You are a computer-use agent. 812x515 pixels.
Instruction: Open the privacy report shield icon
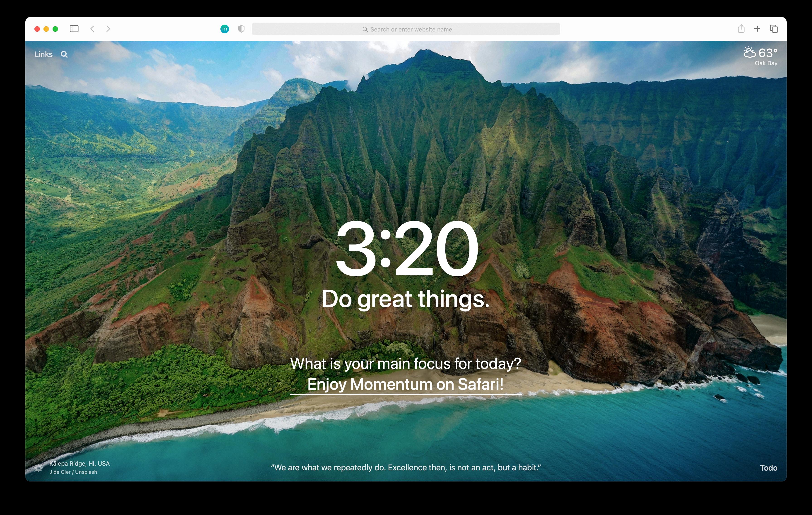[x=241, y=29]
